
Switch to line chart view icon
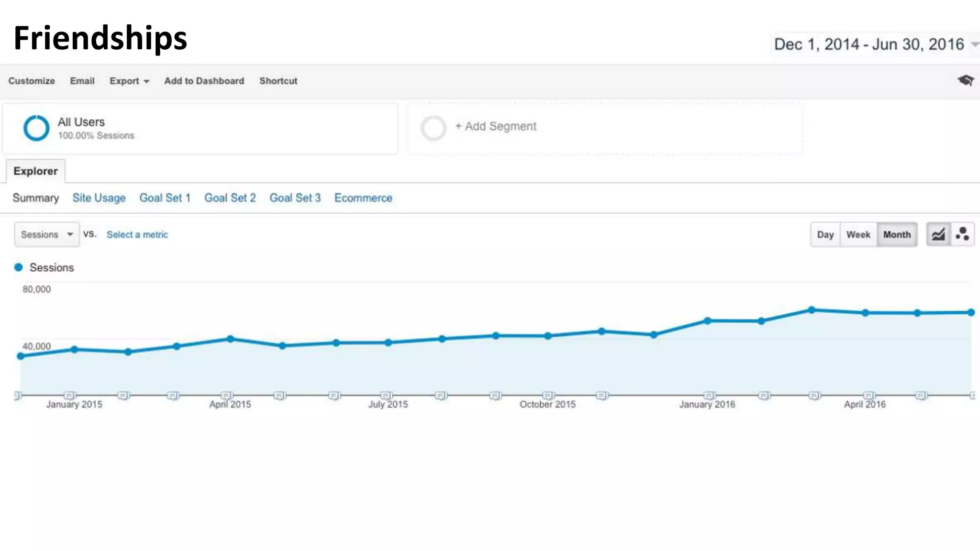pyautogui.click(x=938, y=234)
